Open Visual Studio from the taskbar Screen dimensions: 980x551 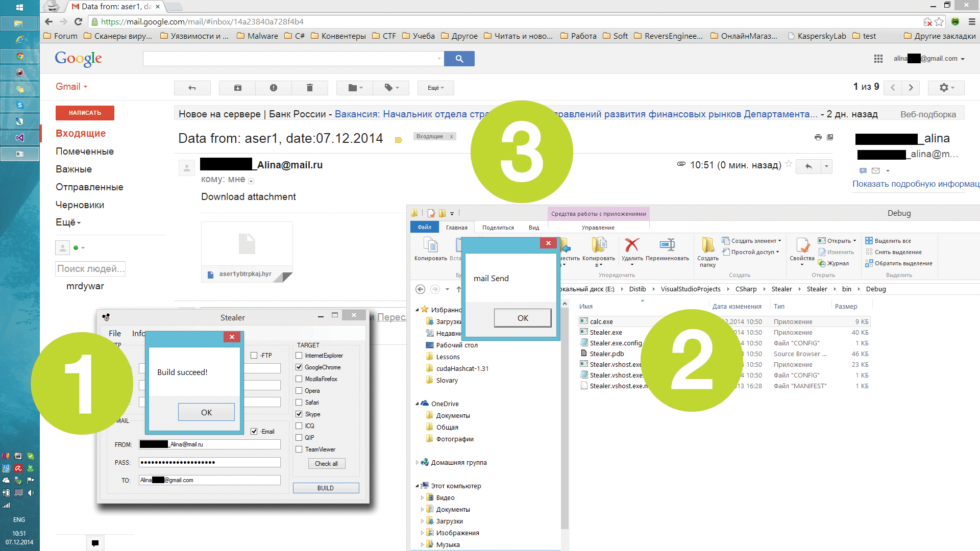tap(19, 138)
